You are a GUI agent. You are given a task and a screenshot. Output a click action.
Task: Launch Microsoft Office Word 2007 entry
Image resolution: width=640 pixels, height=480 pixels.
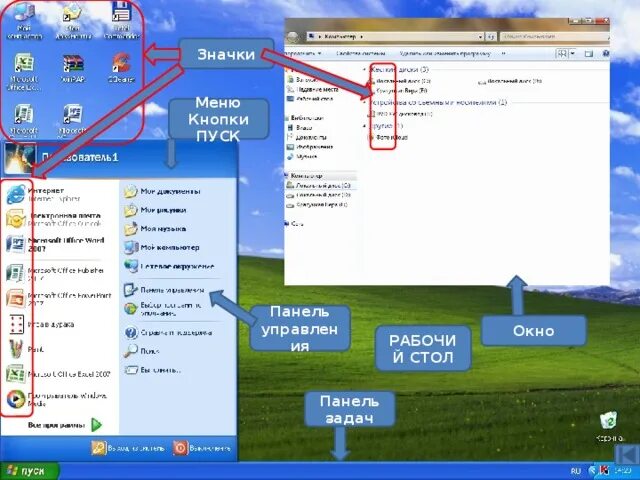coord(55,244)
